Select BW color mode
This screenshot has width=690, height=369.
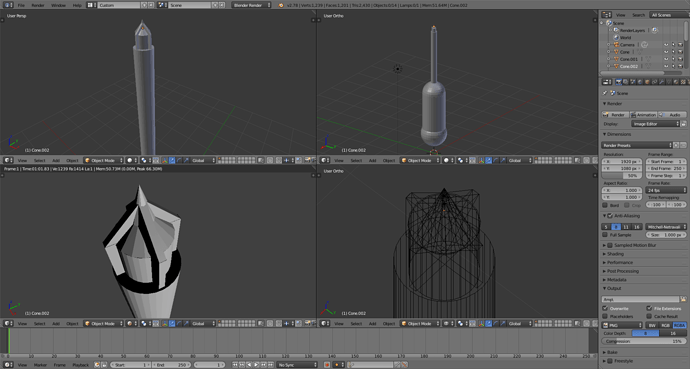pyautogui.click(x=652, y=325)
